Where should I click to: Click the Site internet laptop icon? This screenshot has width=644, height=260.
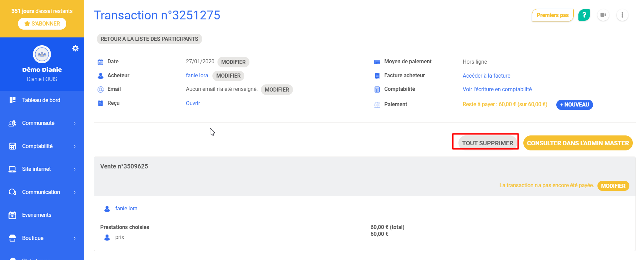tap(13, 169)
